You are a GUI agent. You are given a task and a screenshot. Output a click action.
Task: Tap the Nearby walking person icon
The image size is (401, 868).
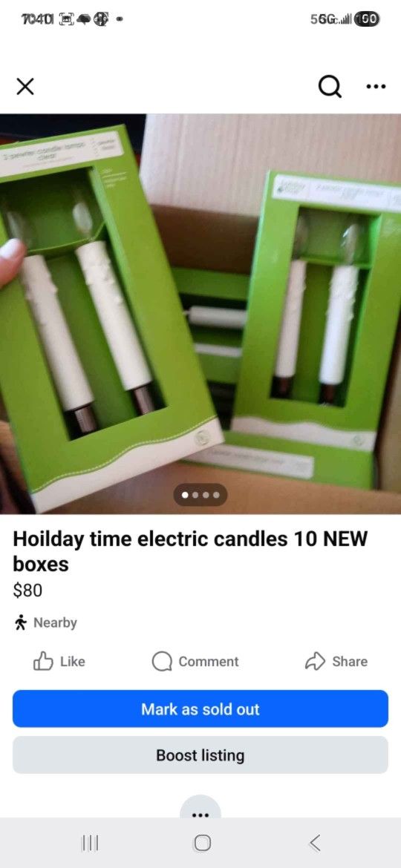[x=21, y=622]
